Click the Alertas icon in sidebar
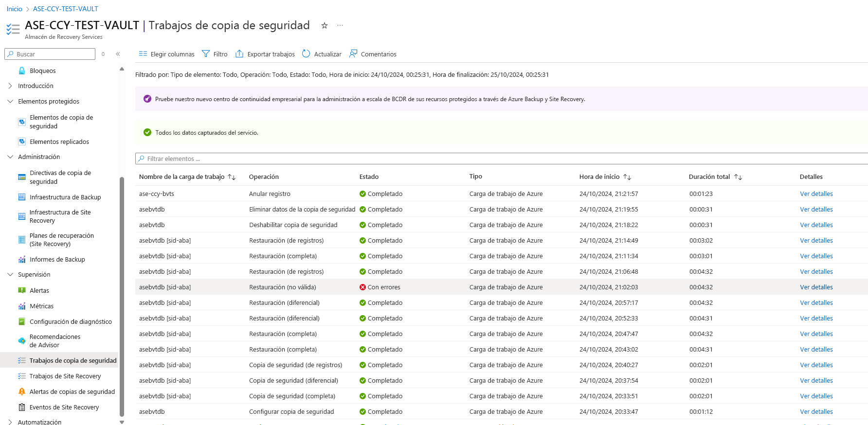Viewport: 868px width, 425px height. coord(22,290)
